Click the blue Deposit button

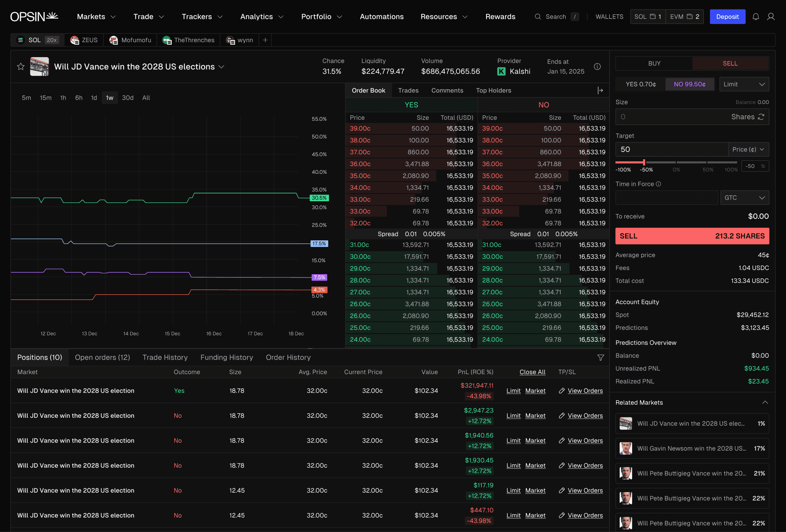tap(727, 17)
